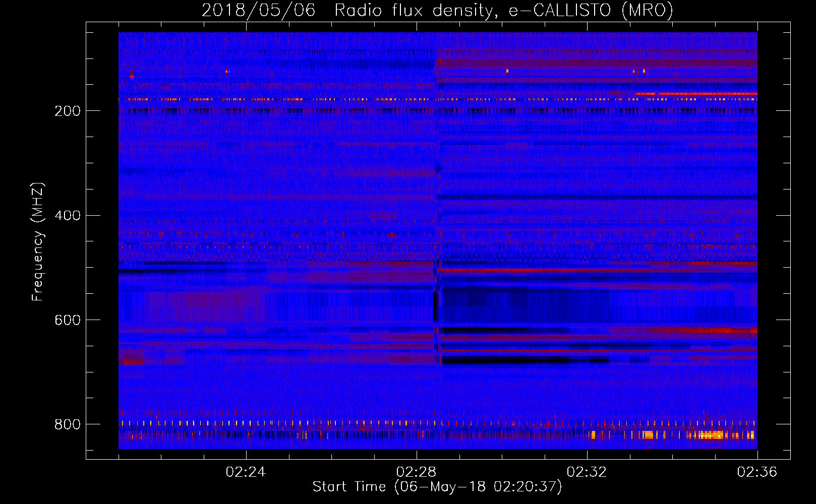Image resolution: width=816 pixels, height=504 pixels.
Task: Click the "Start Time (06-May-18 02:20:37)" x-axis label
Action: [x=437, y=487]
